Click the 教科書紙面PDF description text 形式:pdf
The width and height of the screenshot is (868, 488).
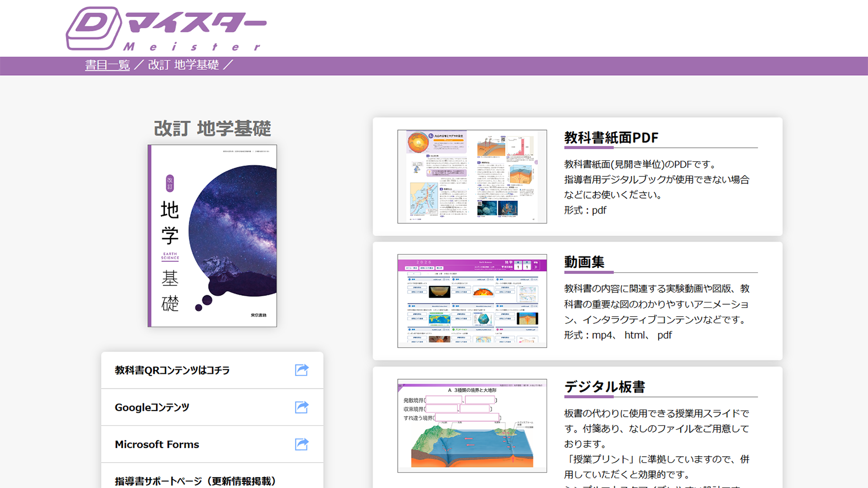[585, 210]
